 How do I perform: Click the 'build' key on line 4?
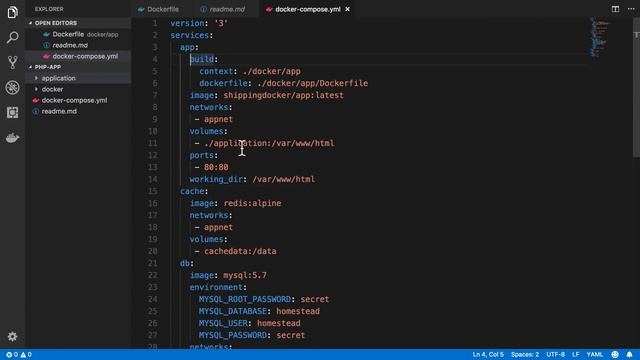click(202, 59)
